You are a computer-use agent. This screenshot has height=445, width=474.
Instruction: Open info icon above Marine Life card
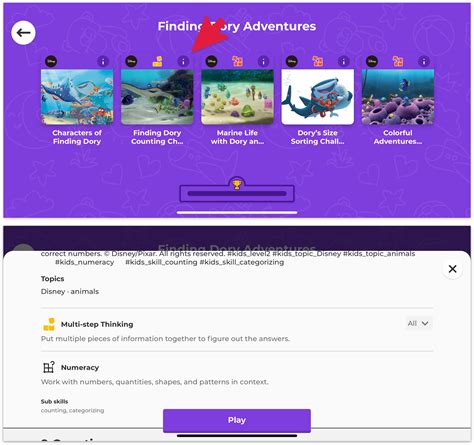pos(263,61)
